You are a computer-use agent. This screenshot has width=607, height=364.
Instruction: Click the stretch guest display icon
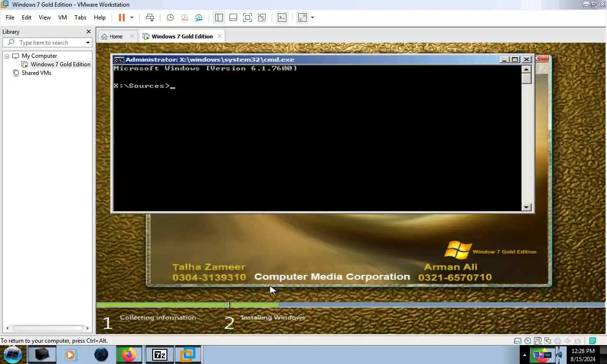coord(302,18)
